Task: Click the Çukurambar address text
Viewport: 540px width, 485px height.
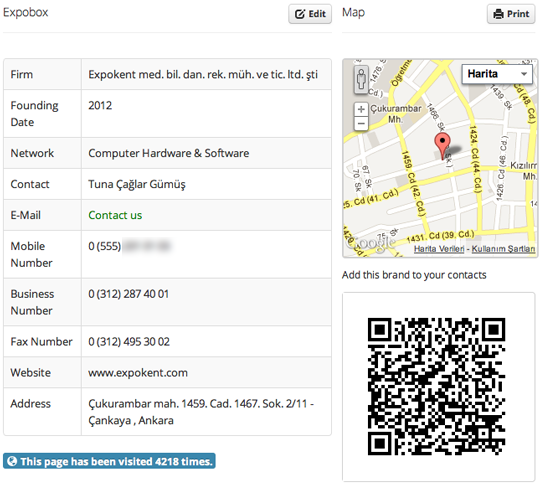Action: (201, 412)
